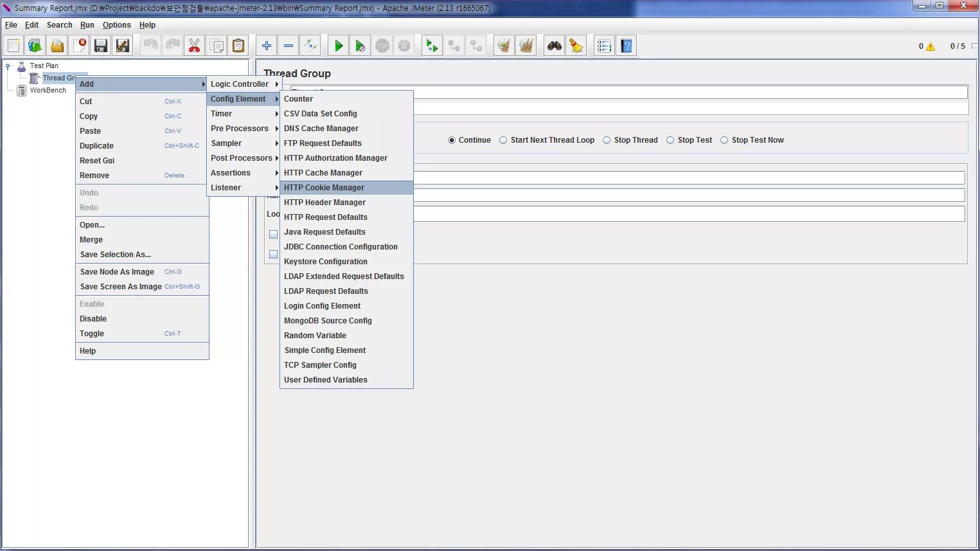Click the Toggle enable/disable arrows icon
980x551 pixels.
coord(310,46)
